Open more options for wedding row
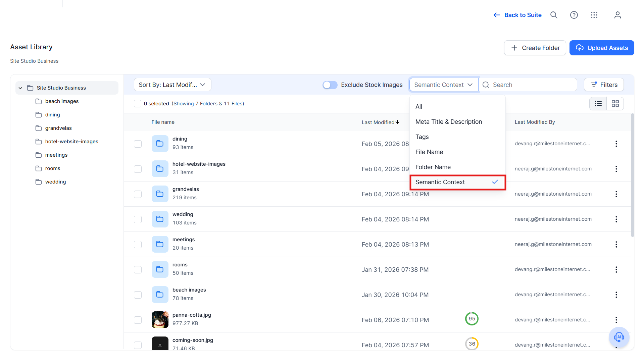Screen dimensions: 644x362 (x=616, y=219)
